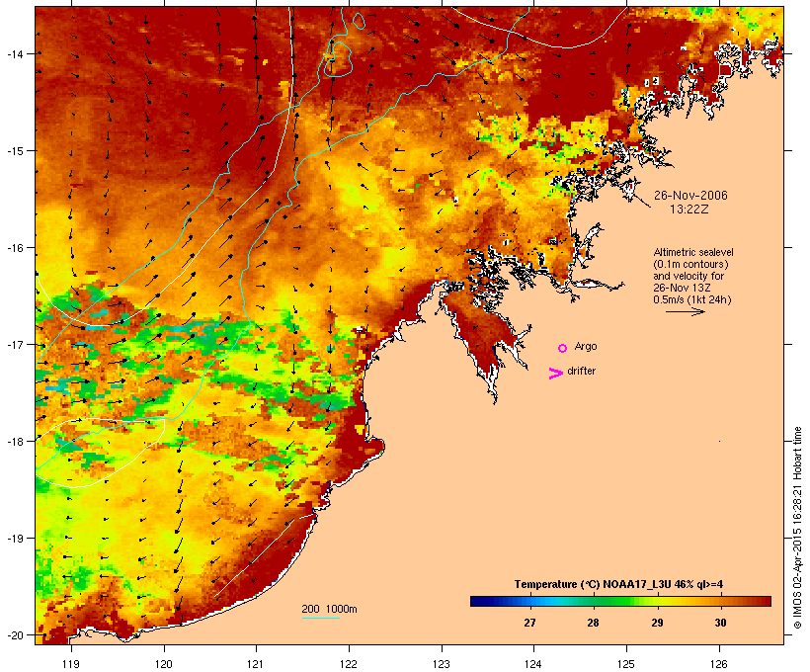
Task: Click the longitude axis label 126
Action: tap(719, 664)
